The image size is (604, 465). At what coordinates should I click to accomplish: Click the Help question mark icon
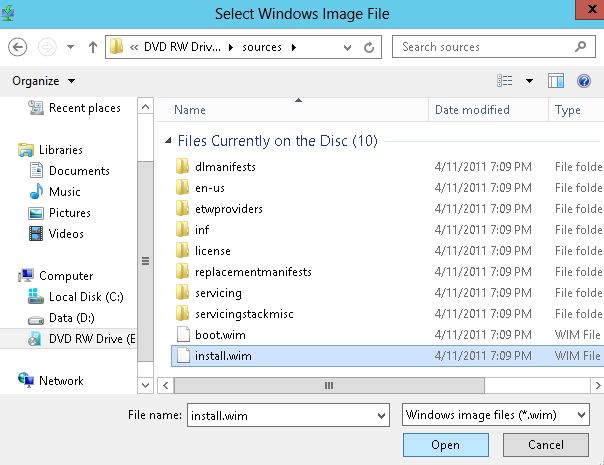[584, 81]
